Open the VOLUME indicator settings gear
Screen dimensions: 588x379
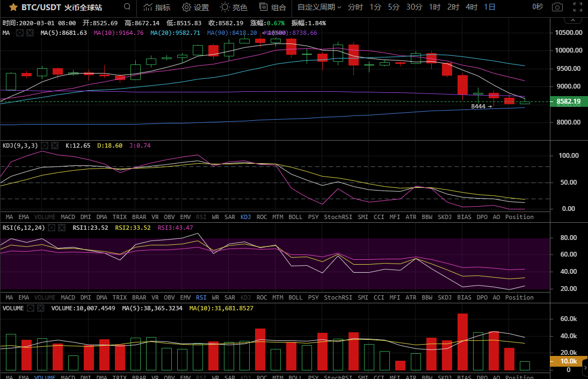(31, 309)
